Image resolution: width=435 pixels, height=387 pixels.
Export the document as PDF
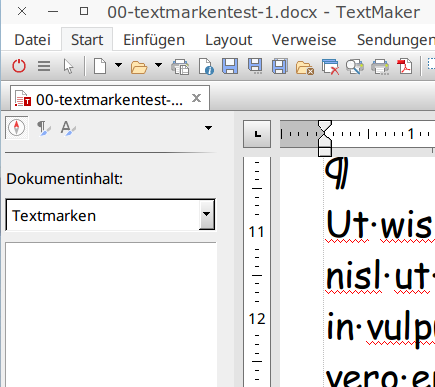click(x=405, y=66)
